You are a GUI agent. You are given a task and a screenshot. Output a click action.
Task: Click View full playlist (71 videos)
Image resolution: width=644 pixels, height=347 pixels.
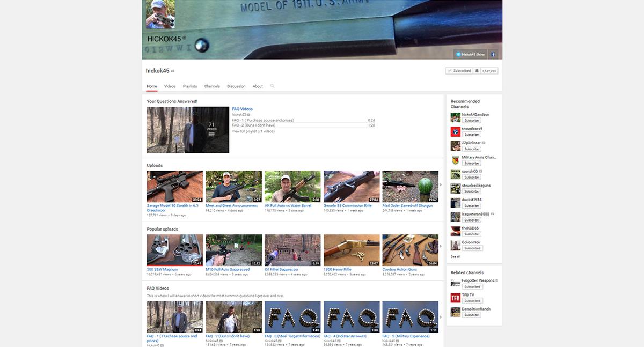click(x=253, y=131)
